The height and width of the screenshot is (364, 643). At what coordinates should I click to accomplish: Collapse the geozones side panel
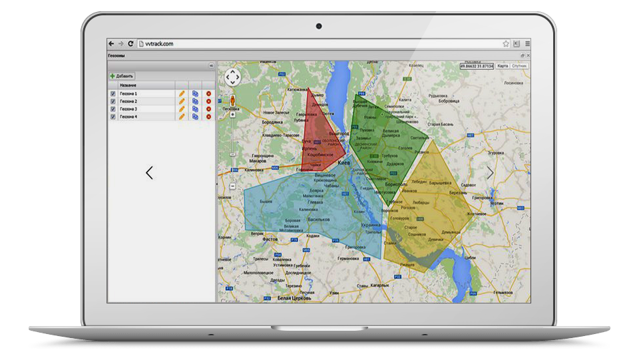211,65
